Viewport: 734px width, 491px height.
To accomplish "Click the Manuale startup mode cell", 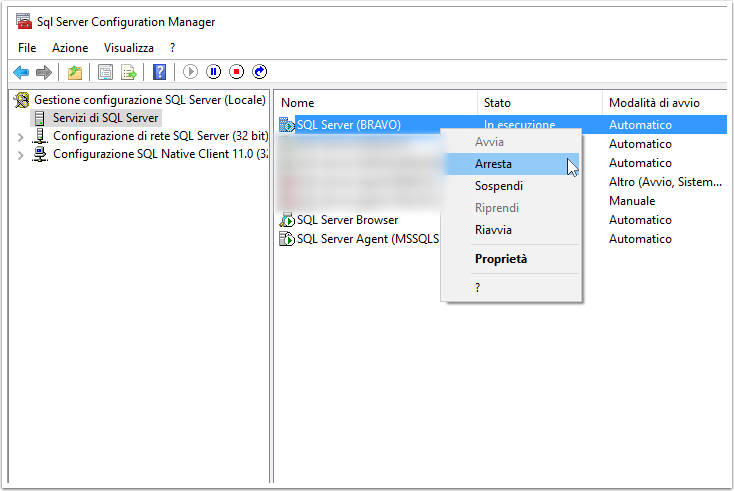I will pyautogui.click(x=632, y=201).
